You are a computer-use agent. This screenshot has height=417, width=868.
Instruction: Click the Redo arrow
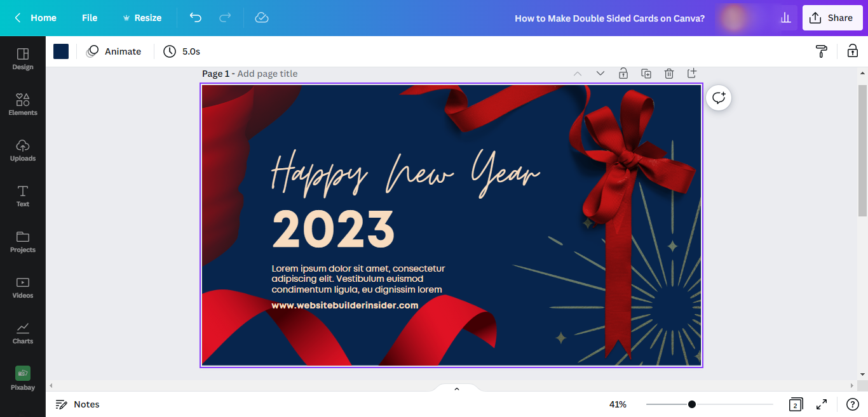tap(225, 18)
